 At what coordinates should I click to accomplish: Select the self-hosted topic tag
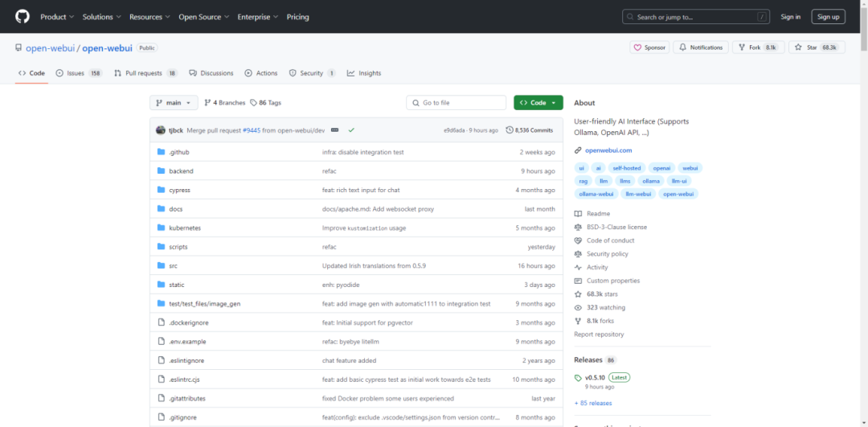627,168
